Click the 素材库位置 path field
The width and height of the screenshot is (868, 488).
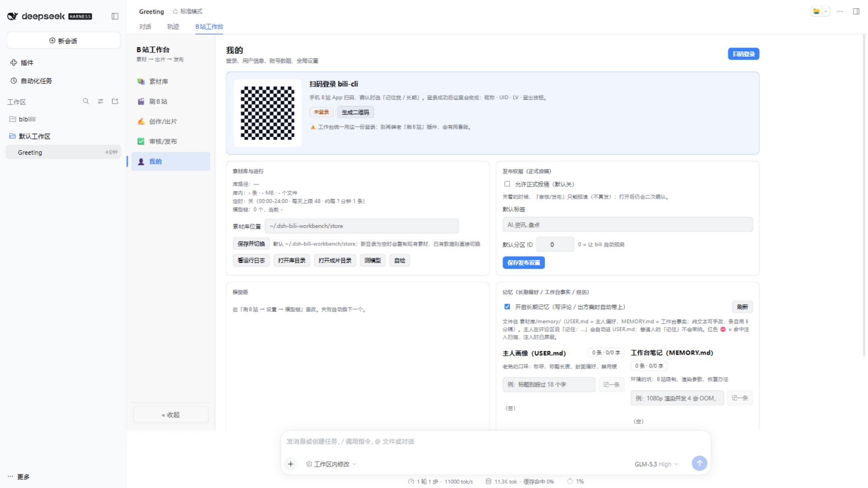coord(362,226)
